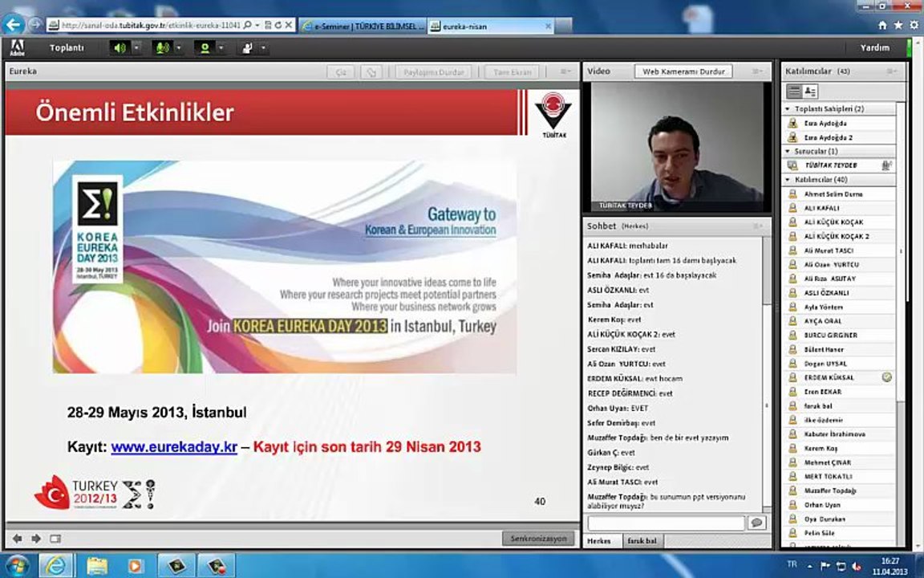
Task: Open the Yardım menu
Action: (874, 48)
